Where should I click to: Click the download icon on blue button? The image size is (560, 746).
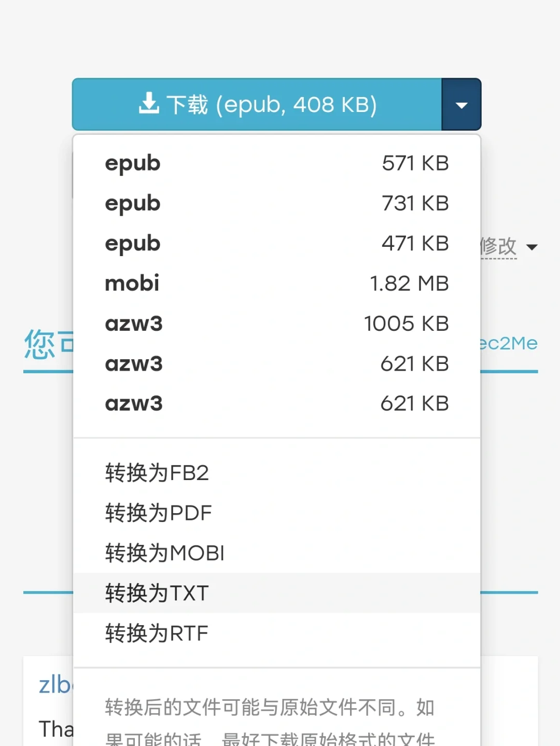point(149,103)
